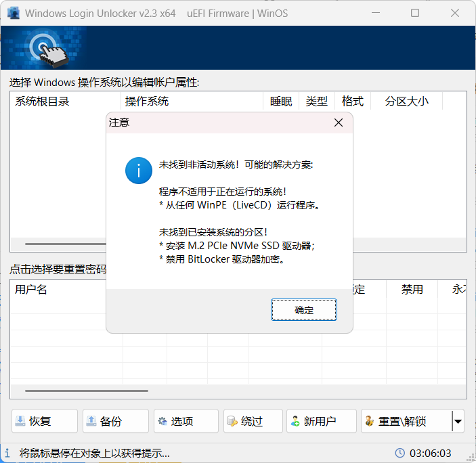Click the line 安装 M.2 PCIe NVMe SSD 驱动器
Viewport: 476px width, 463px height.
coord(237,246)
